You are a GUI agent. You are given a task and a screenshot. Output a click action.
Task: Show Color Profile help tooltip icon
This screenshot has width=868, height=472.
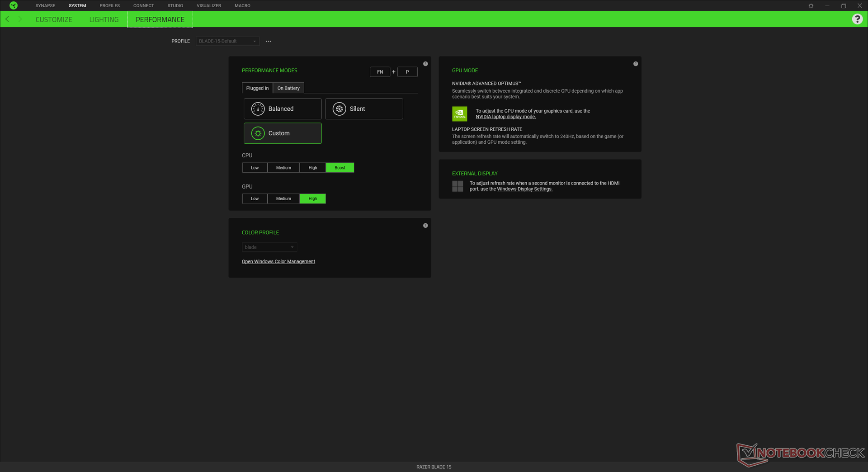click(x=425, y=226)
